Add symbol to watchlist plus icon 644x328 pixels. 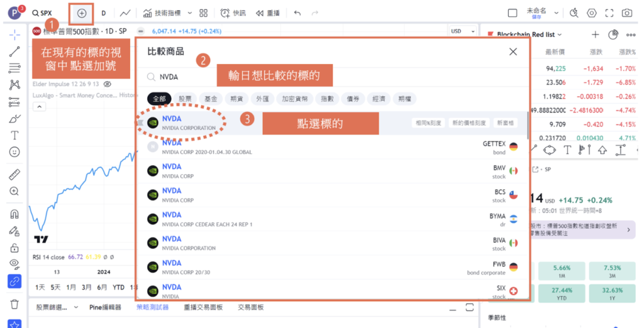[595, 35]
